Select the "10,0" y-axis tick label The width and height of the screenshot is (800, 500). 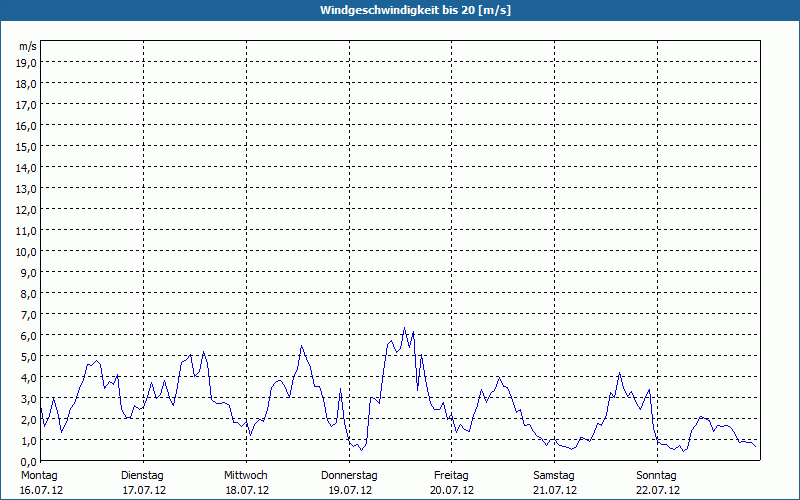pos(27,251)
